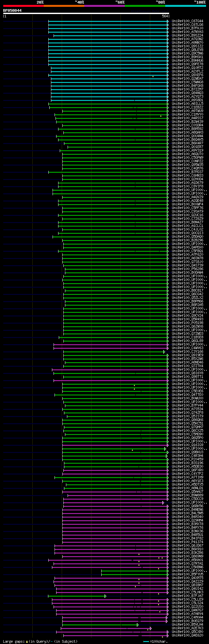Click the red 20% identity legend bar

pos(24,6)
